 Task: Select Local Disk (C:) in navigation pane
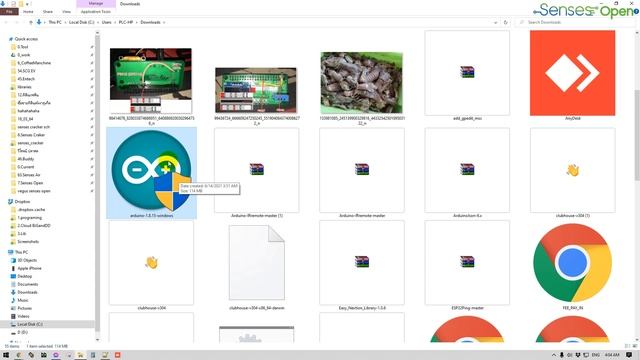point(30,324)
